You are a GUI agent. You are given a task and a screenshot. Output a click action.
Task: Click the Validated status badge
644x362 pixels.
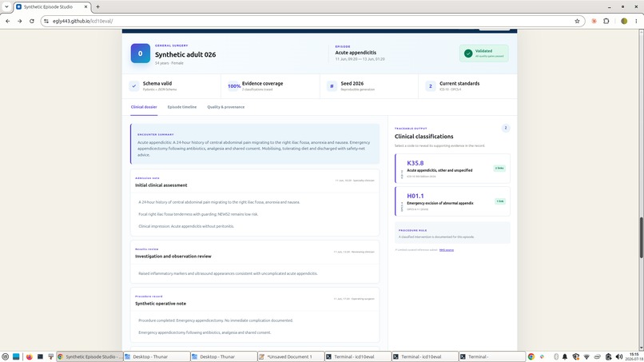484,54
